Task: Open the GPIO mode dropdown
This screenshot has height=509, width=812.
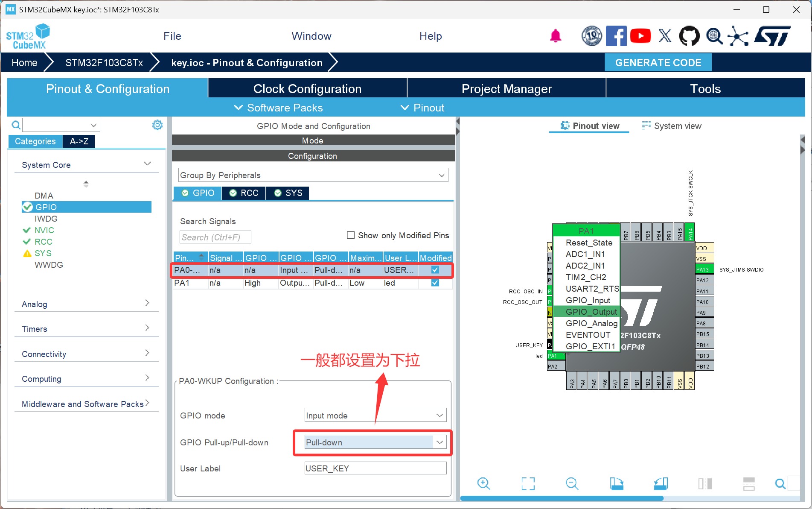Action: point(375,415)
